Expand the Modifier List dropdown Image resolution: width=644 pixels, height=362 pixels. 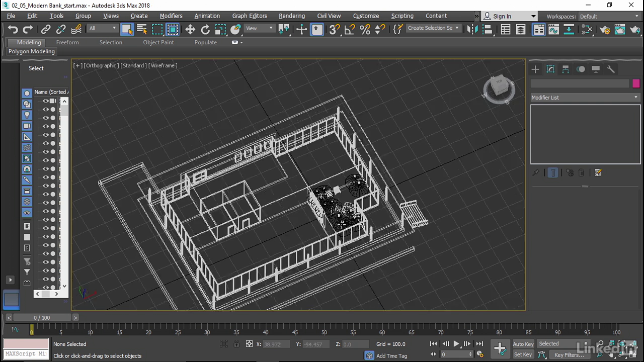pos(585,98)
